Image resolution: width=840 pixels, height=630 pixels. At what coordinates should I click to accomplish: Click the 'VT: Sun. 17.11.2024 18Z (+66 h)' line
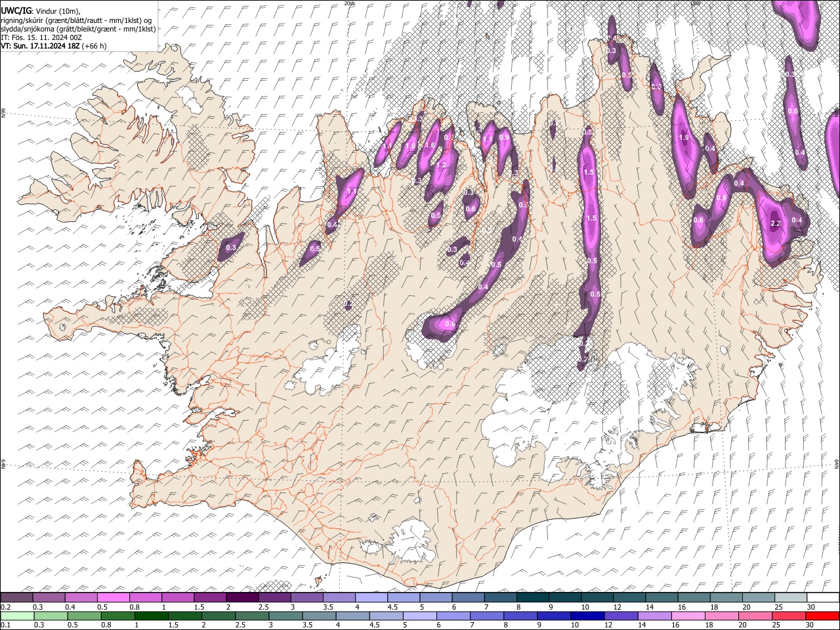click(54, 46)
